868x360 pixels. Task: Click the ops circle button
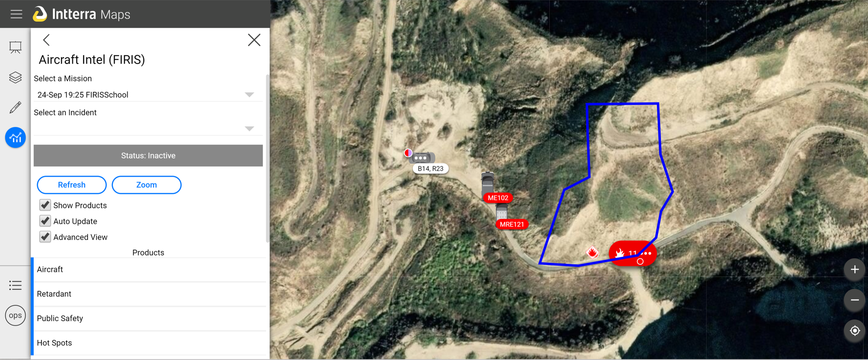click(x=15, y=316)
